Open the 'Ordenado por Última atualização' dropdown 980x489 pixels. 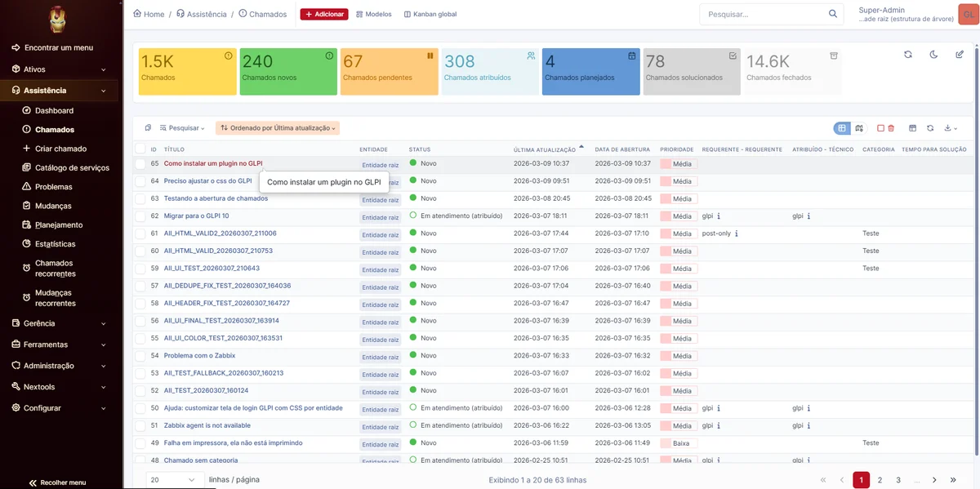(278, 128)
